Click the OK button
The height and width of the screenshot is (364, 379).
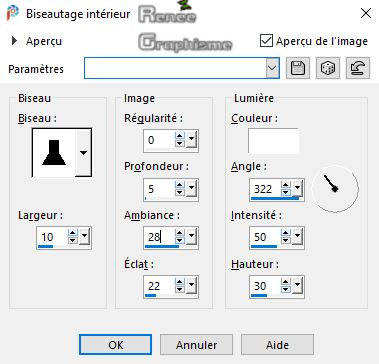115,345
